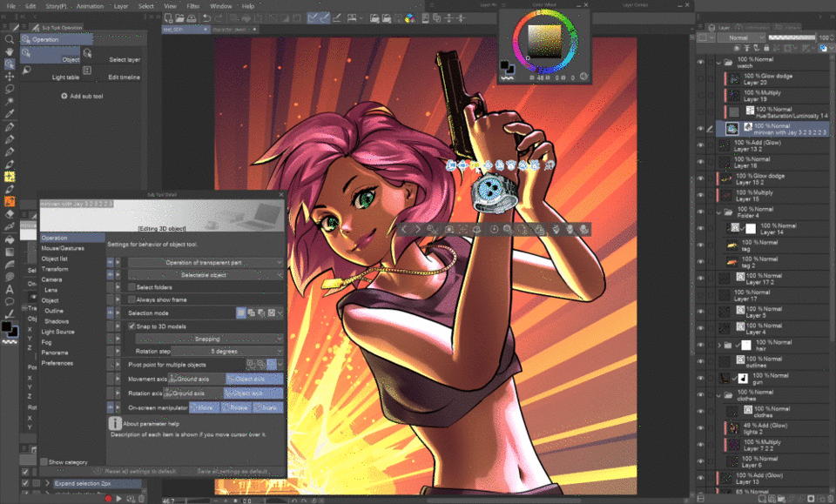Click the Open file toolbar icon

click(179, 18)
